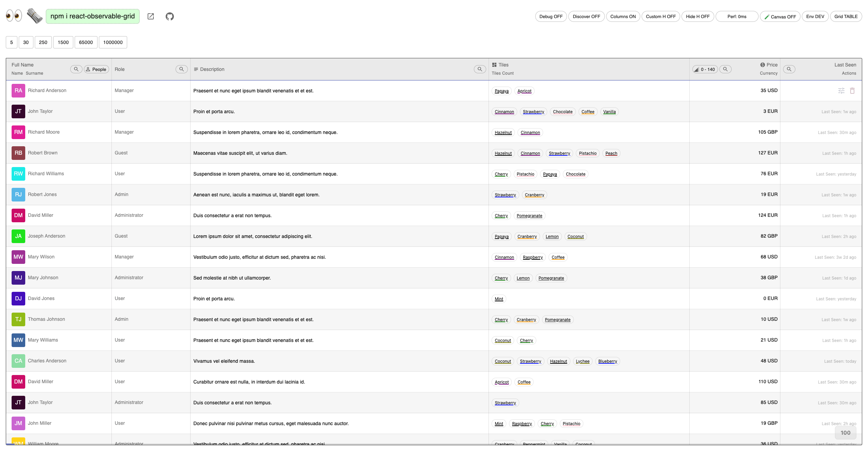
Task: Click the Description column search icon
Action: click(x=480, y=69)
